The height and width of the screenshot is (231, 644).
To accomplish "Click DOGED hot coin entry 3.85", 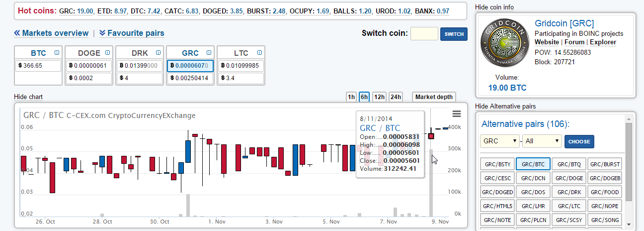I will (x=222, y=10).
